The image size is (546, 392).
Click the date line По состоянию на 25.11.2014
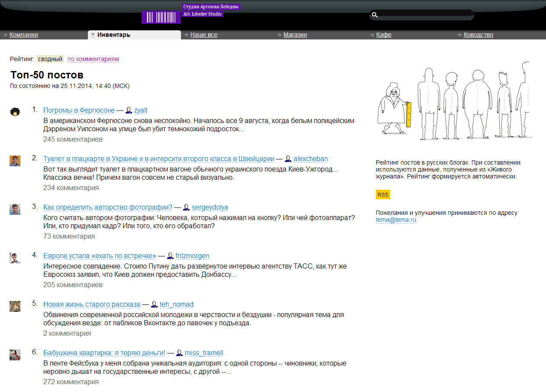70,86
